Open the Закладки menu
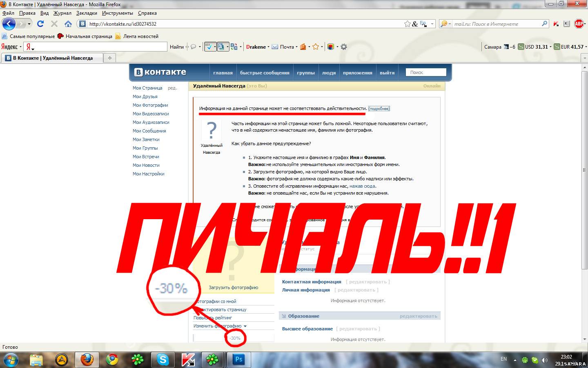The width and height of the screenshot is (588, 368). point(87,13)
